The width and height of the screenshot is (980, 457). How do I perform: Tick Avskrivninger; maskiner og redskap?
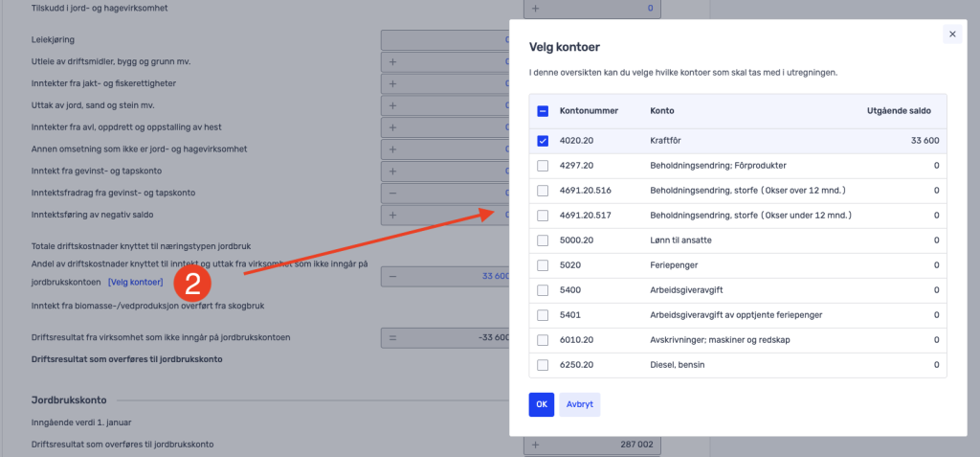543,340
